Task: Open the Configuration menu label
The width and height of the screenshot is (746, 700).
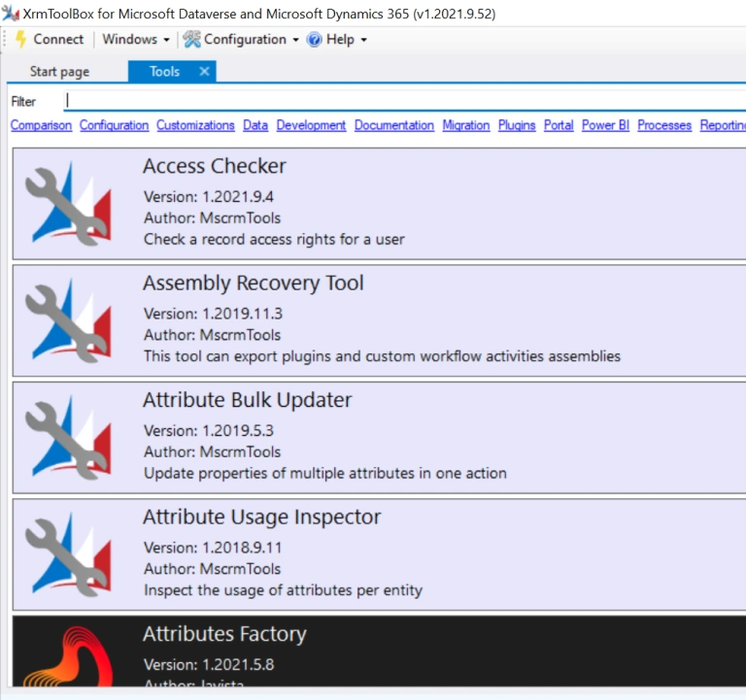Action: [245, 40]
